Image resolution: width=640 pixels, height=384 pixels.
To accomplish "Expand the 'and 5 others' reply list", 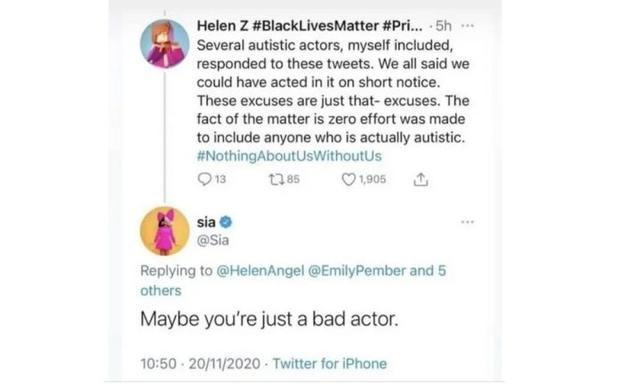I will click(293, 280).
